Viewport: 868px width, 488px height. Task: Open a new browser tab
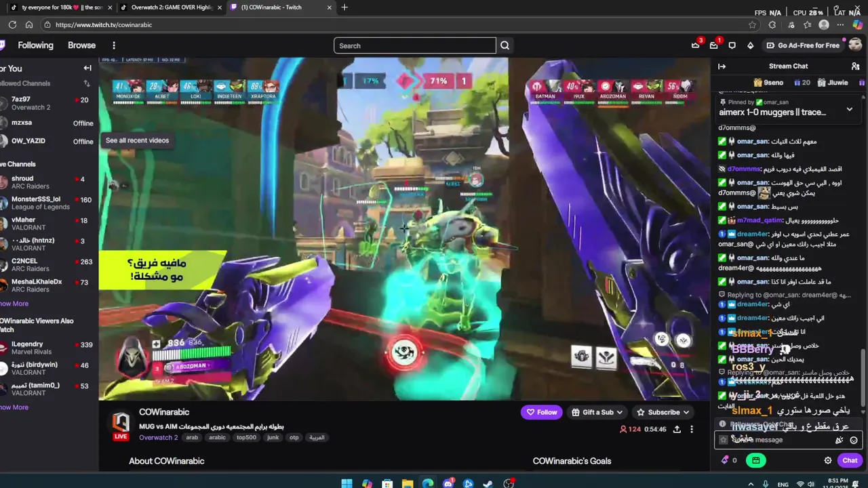(344, 7)
